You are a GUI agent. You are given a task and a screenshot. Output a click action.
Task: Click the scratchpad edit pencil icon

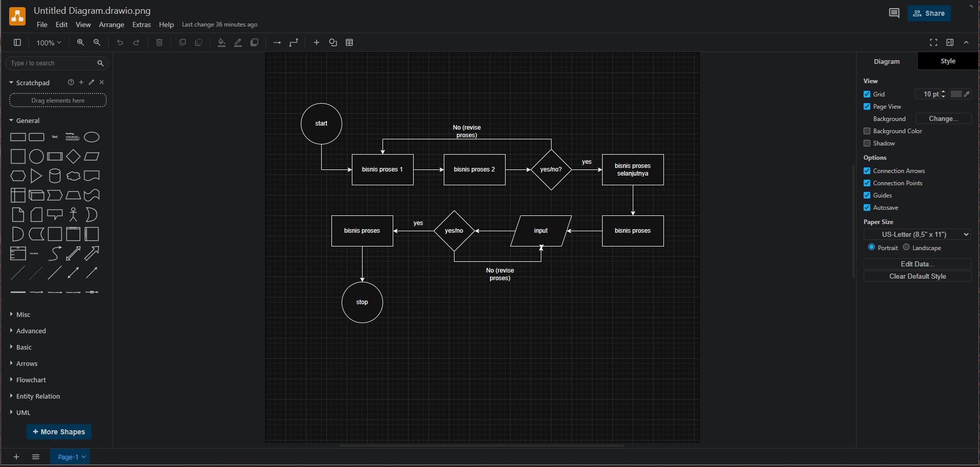tap(91, 82)
